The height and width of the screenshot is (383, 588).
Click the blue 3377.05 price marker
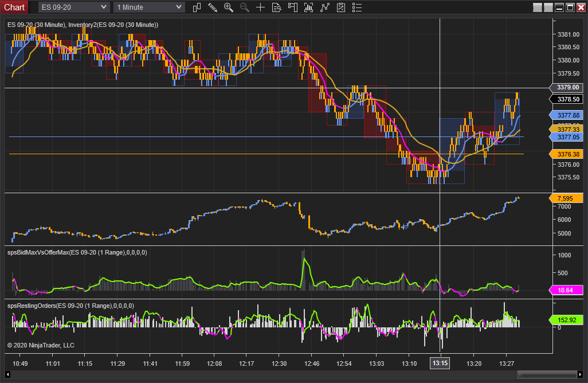[566, 137]
